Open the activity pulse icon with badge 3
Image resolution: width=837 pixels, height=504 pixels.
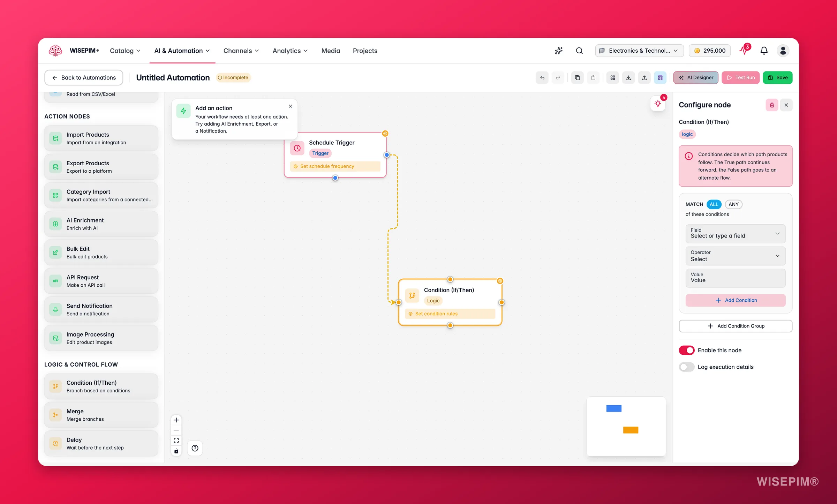[744, 50]
